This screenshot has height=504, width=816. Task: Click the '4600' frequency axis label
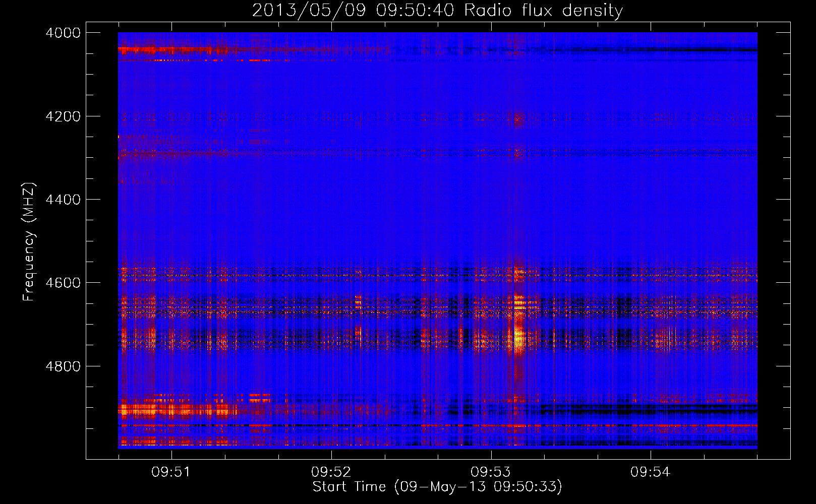pos(63,283)
